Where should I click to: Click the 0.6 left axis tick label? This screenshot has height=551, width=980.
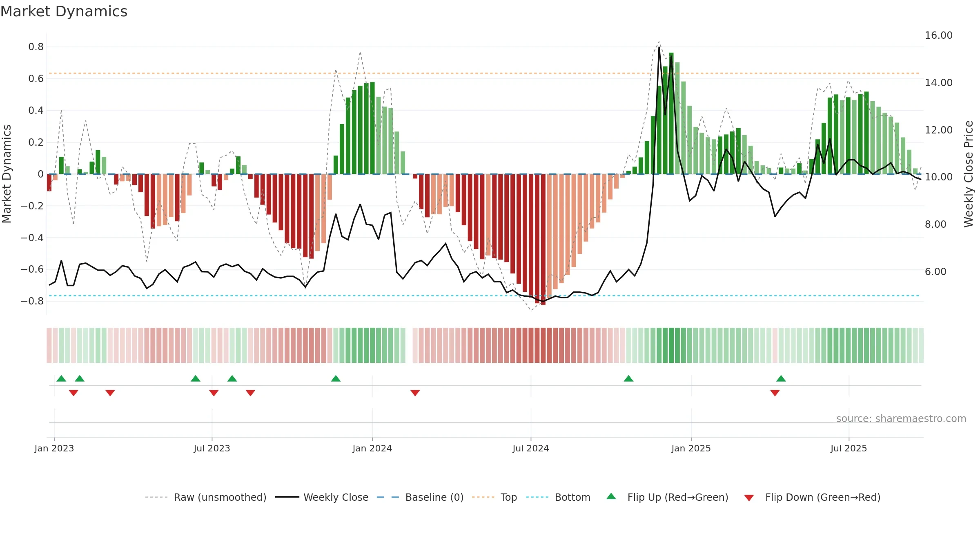[x=36, y=79]
